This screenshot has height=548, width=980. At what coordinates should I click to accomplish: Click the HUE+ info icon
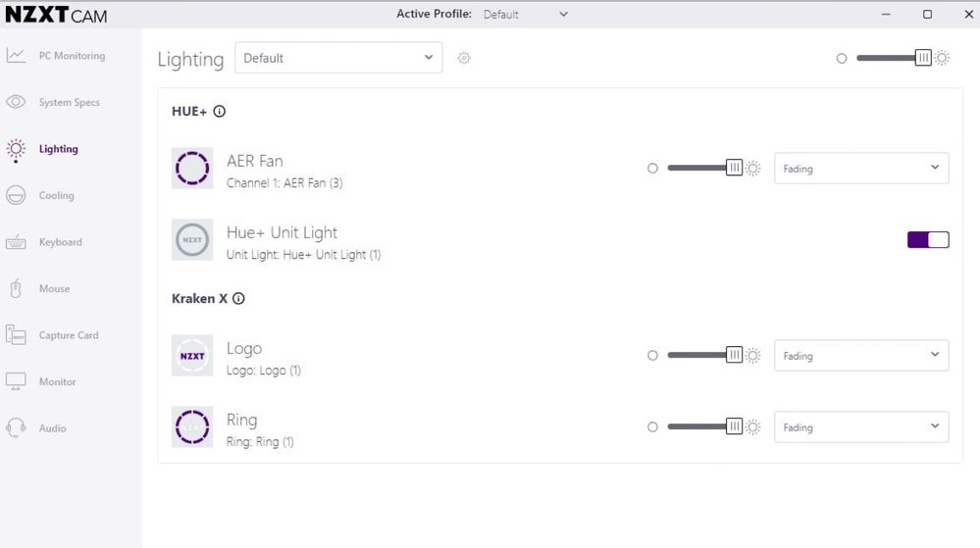(220, 111)
